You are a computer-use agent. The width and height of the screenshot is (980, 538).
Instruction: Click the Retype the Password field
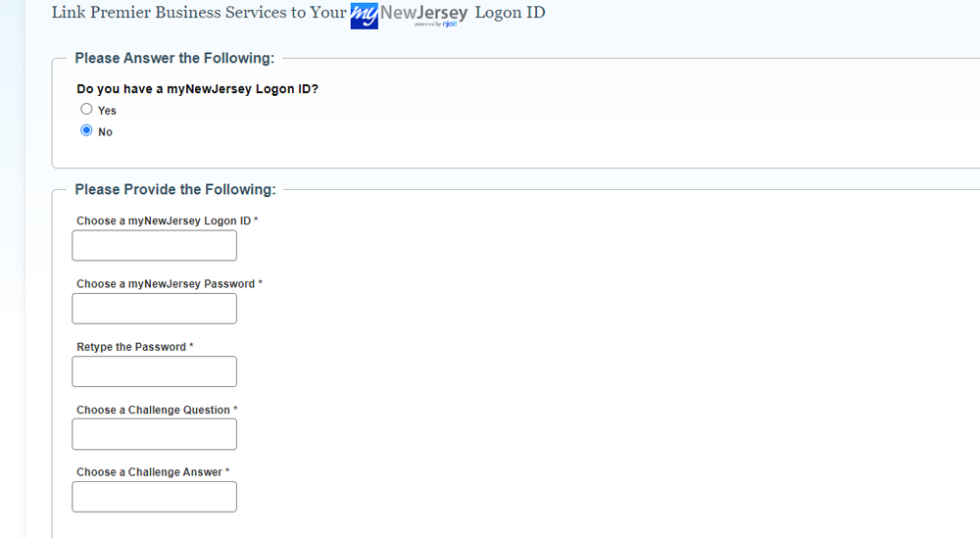155,371
